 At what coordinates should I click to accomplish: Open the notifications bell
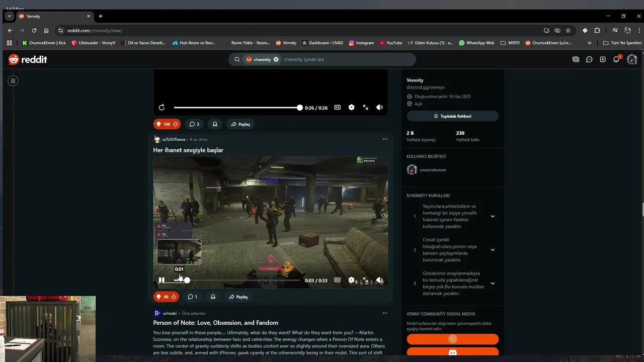click(616, 59)
